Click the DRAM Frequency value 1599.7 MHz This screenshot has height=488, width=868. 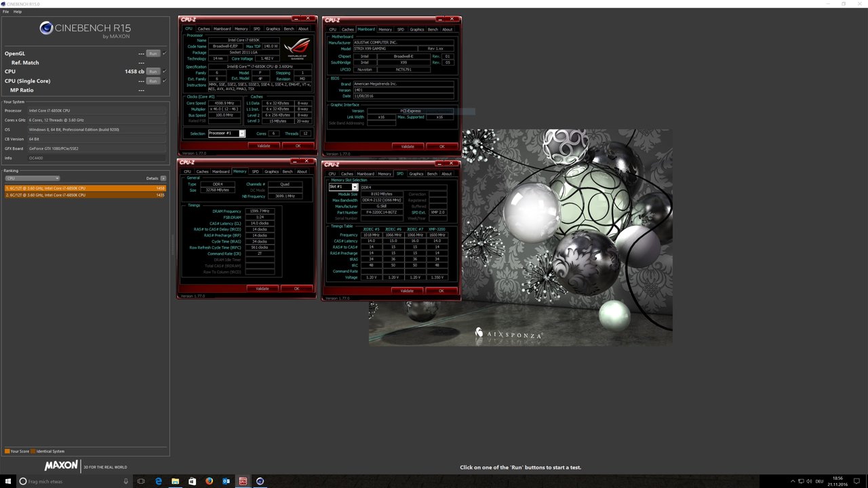click(259, 211)
